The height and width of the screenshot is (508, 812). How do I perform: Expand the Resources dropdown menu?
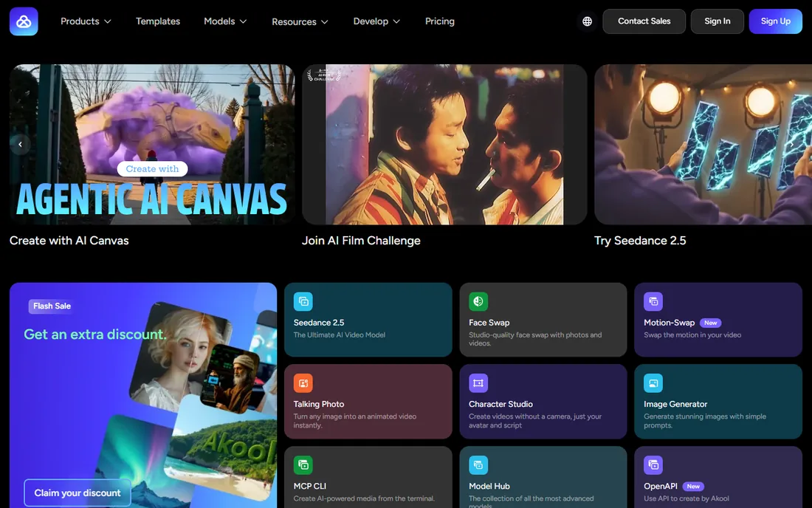pos(300,21)
